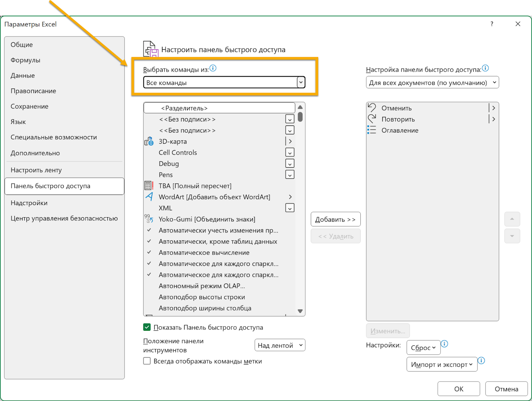
Task: Click the move down arrow button
Action: pyautogui.click(x=512, y=236)
